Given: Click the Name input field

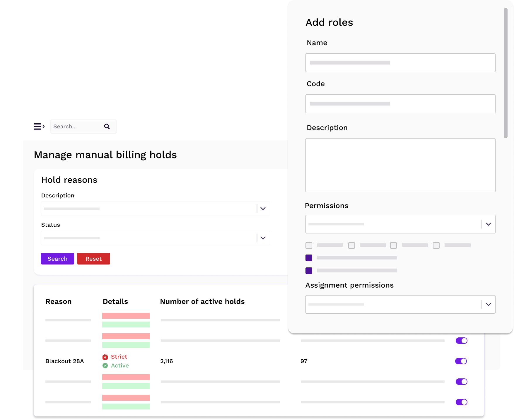Looking at the screenshot, I should 400,63.
